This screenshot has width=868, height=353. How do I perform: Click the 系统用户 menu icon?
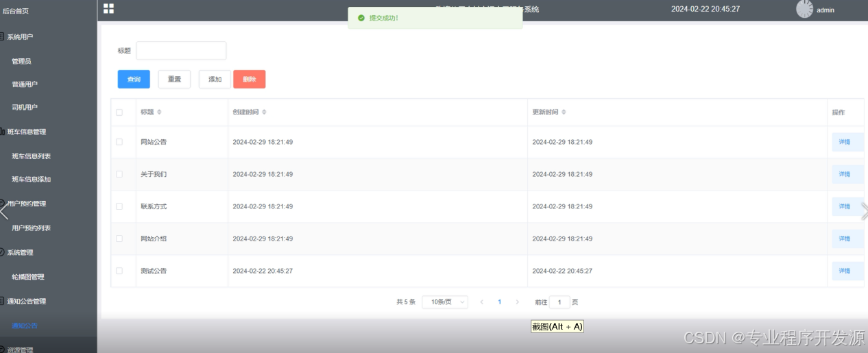(x=2, y=36)
